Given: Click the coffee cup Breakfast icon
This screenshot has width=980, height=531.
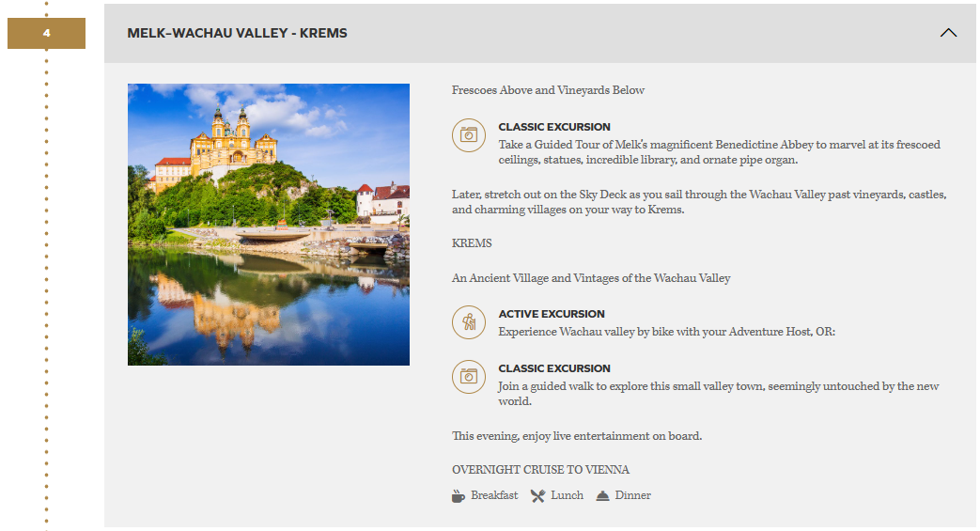Looking at the screenshot, I should point(459,496).
